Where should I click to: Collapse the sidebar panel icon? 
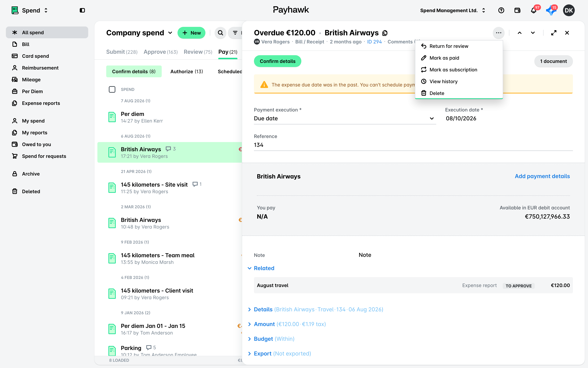coord(82,10)
